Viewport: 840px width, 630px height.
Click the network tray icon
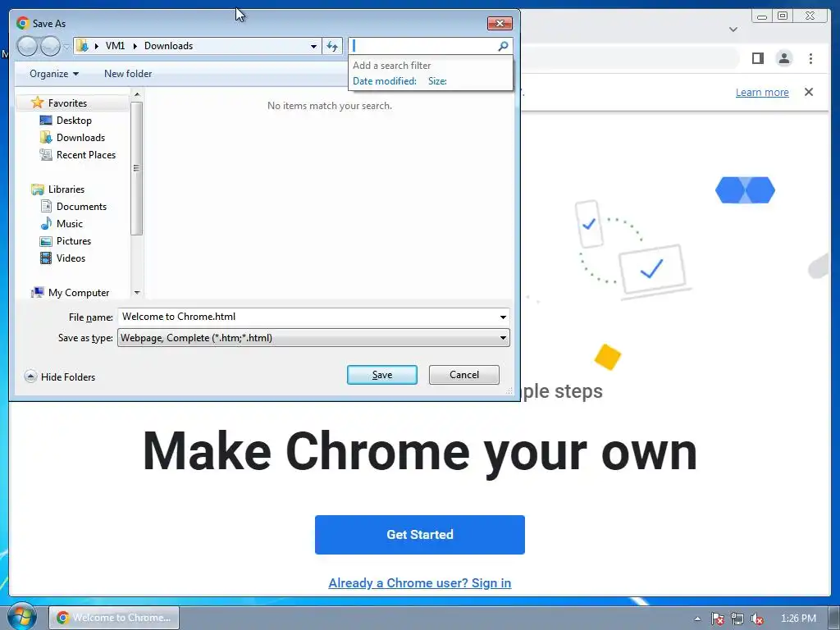coord(737,619)
